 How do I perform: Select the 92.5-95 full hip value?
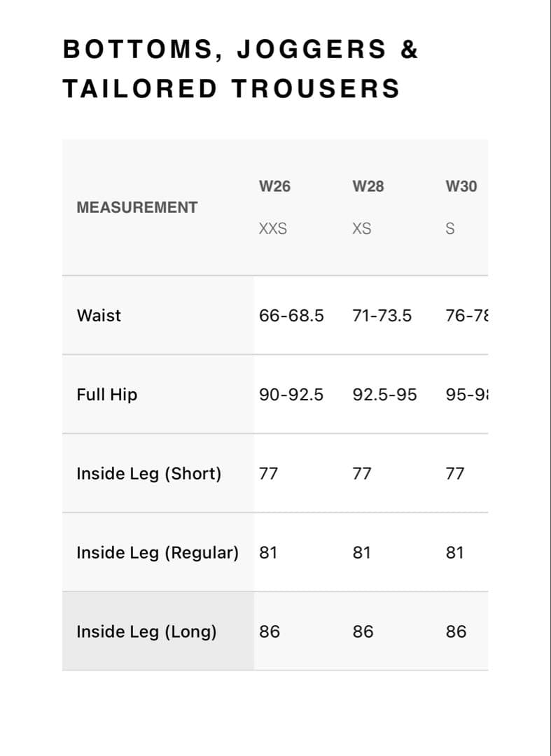point(384,394)
